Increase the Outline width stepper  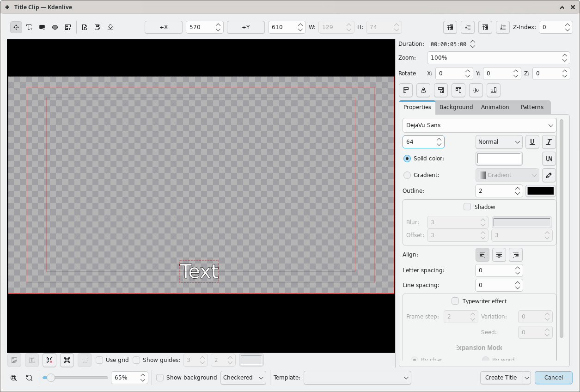click(518, 188)
